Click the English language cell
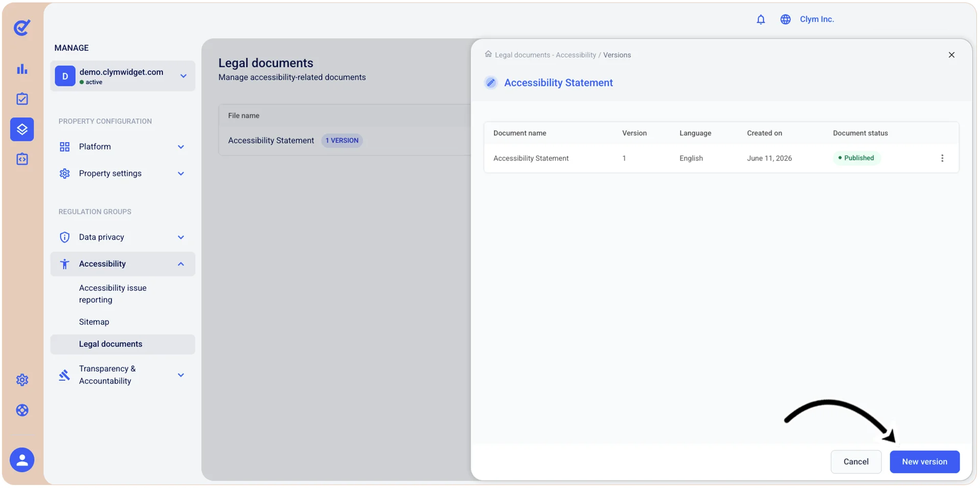Viewport: 980px width, 488px height. tap(691, 158)
